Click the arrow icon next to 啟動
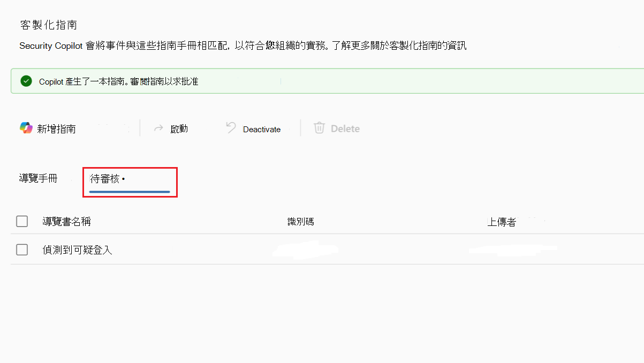The height and width of the screenshot is (363, 644). [x=158, y=128]
